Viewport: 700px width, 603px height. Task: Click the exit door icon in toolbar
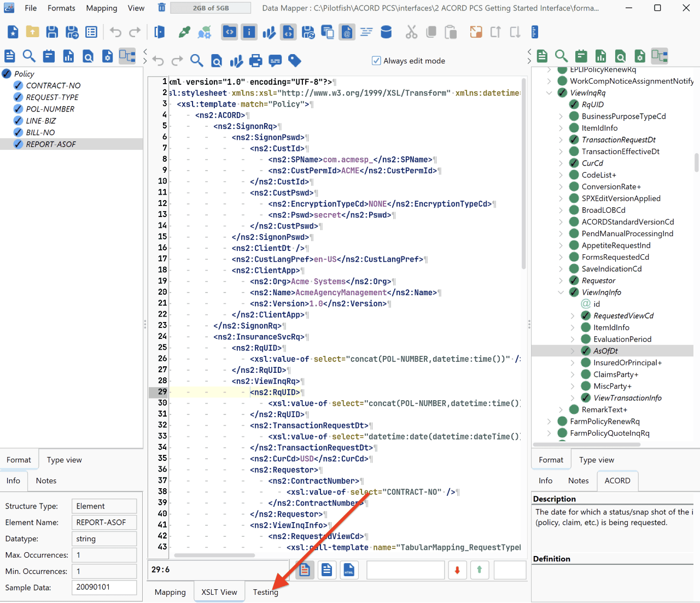[x=159, y=32]
